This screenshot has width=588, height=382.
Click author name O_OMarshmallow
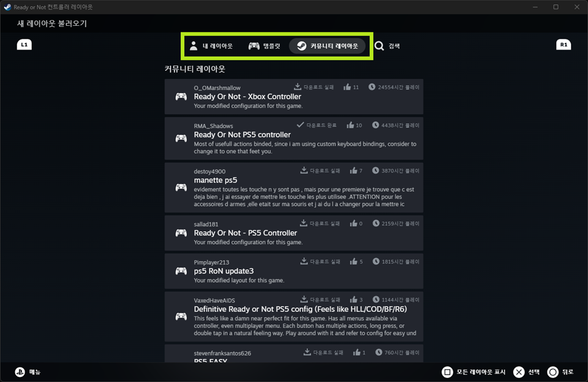(x=217, y=88)
